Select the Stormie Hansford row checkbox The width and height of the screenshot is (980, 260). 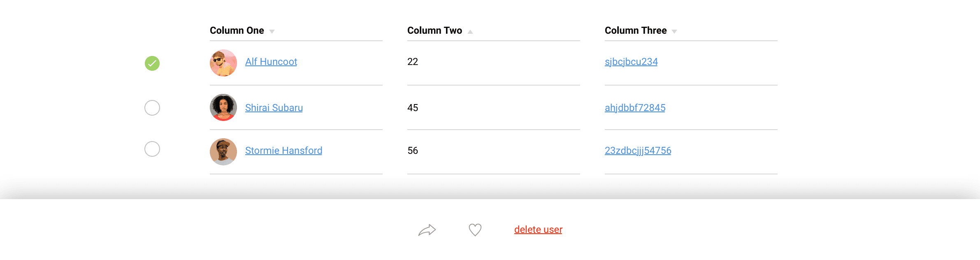[x=152, y=149]
